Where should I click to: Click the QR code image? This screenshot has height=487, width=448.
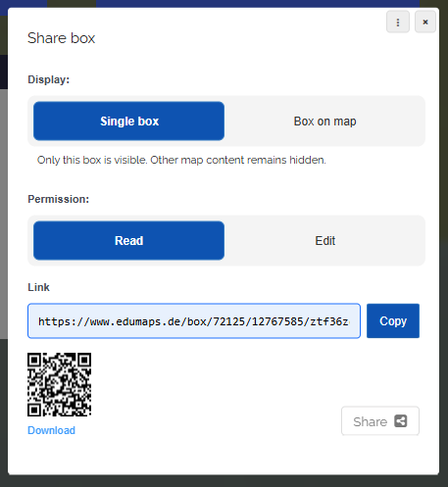coord(59,384)
